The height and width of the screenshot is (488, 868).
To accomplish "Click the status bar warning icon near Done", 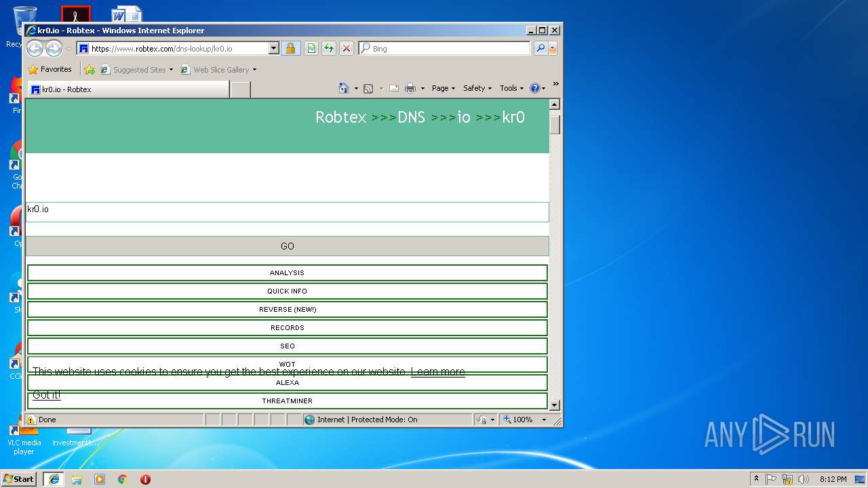I will click(x=31, y=420).
